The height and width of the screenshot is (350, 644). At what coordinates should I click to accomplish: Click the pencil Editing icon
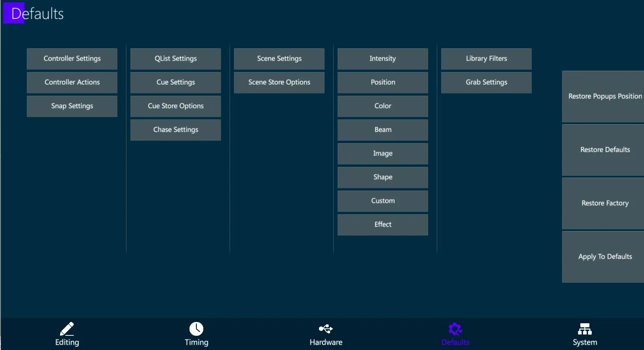click(67, 329)
